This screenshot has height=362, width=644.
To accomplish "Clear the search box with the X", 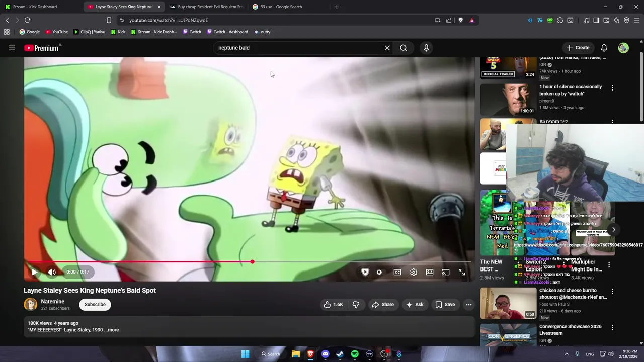I will (387, 48).
